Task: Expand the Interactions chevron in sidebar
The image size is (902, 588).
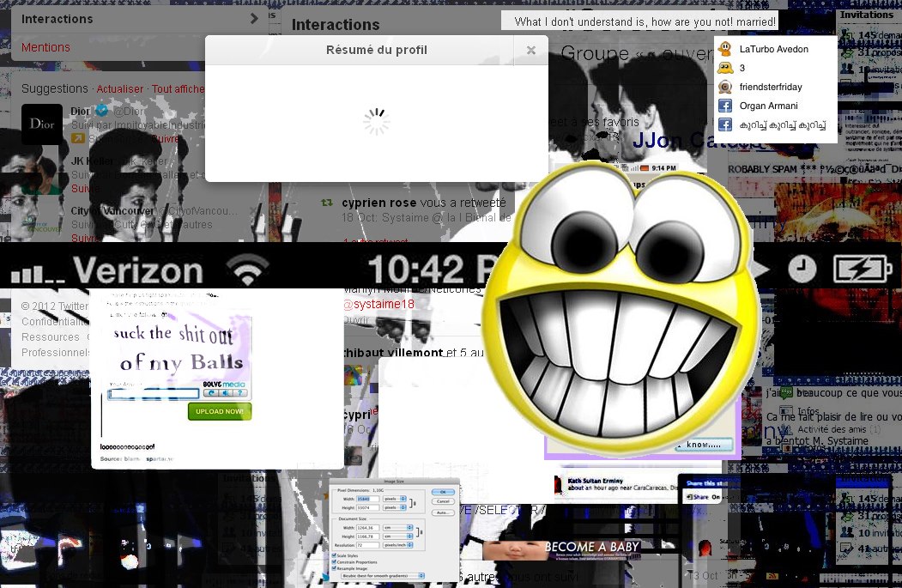Action: click(253, 19)
